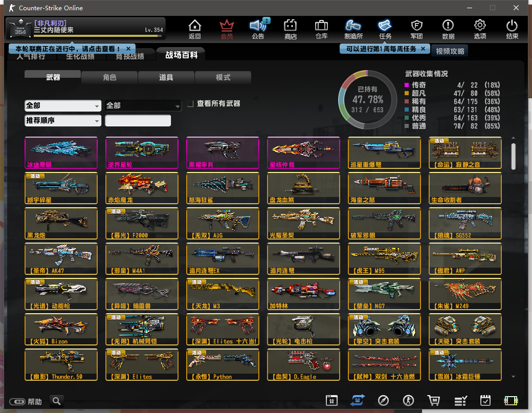The image size is (532, 413).
Task: Select the 【光轮】电击枪 weapon card
Action: click(x=303, y=329)
